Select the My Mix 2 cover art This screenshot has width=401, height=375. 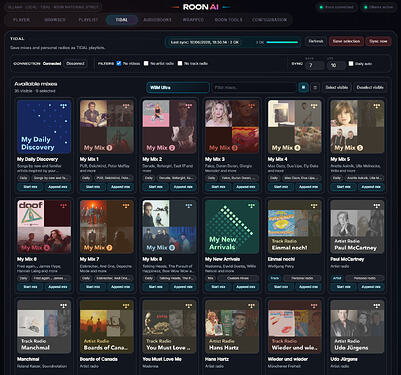coord(169,127)
